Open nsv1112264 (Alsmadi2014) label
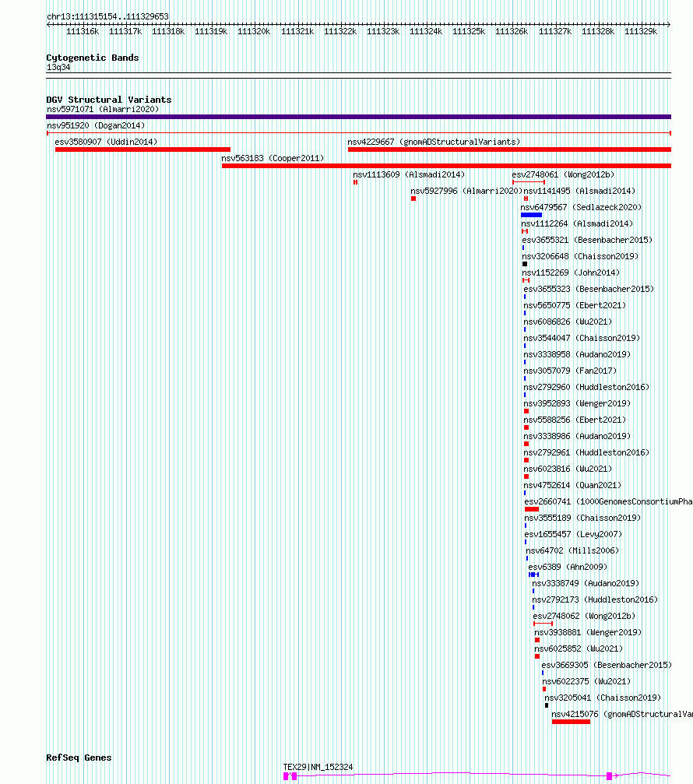The height and width of the screenshot is (784, 693). click(577, 223)
